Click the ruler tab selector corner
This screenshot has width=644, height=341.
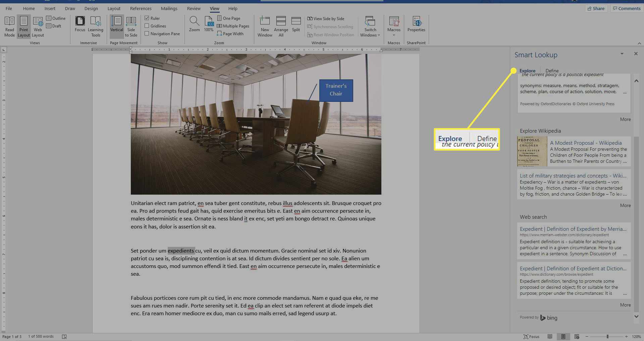tap(4, 50)
